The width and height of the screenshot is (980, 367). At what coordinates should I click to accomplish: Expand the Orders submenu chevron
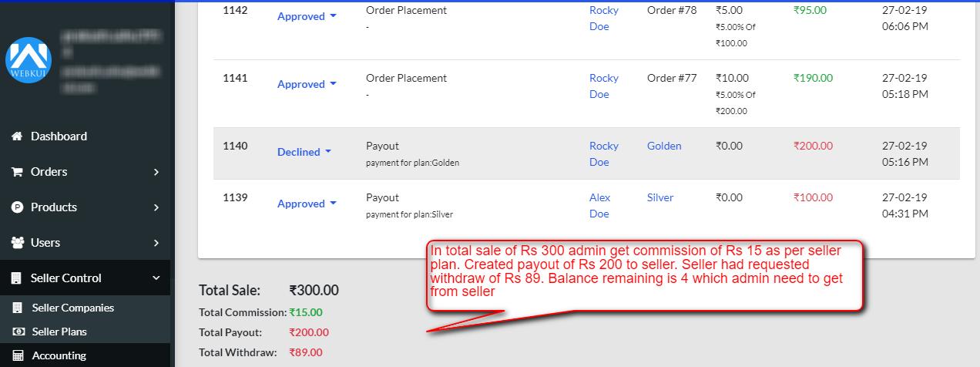click(x=156, y=172)
